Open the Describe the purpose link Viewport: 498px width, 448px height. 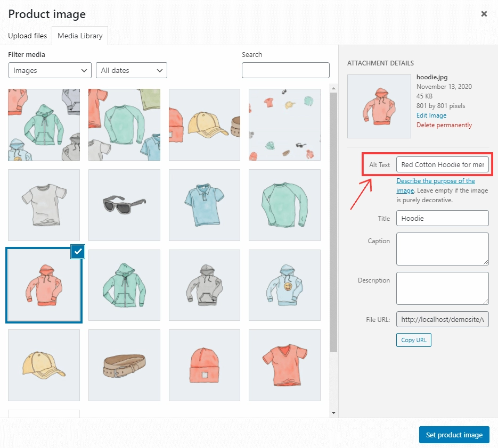click(x=436, y=181)
